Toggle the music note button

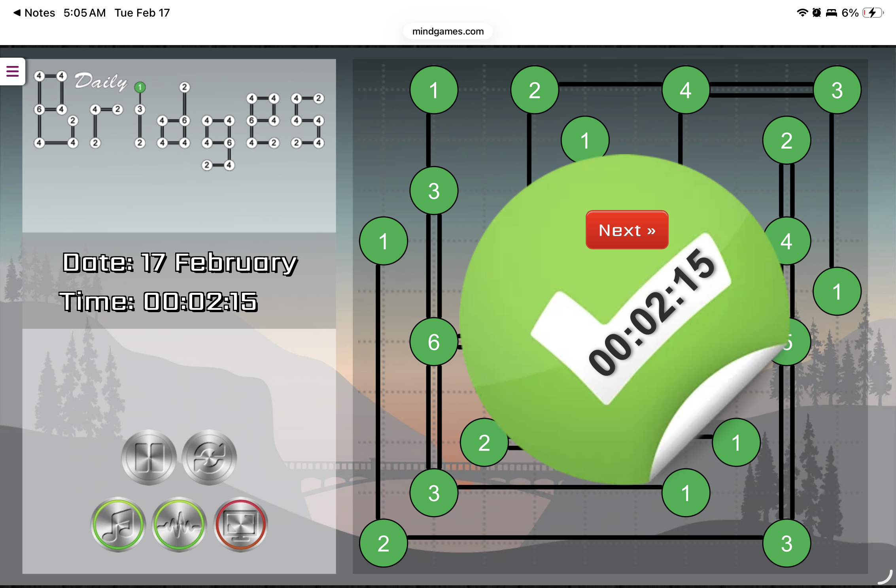pos(118,524)
